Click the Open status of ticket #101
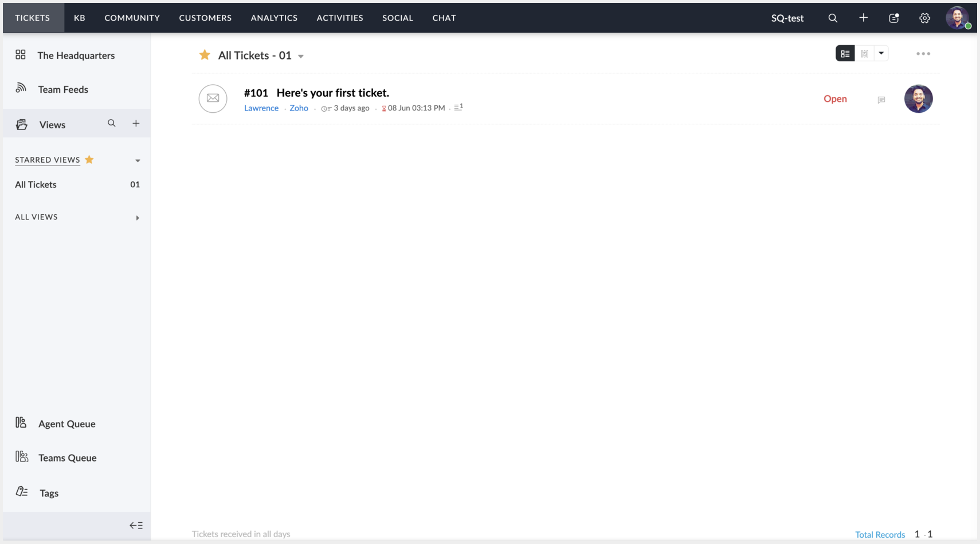The height and width of the screenshot is (544, 980). point(835,98)
